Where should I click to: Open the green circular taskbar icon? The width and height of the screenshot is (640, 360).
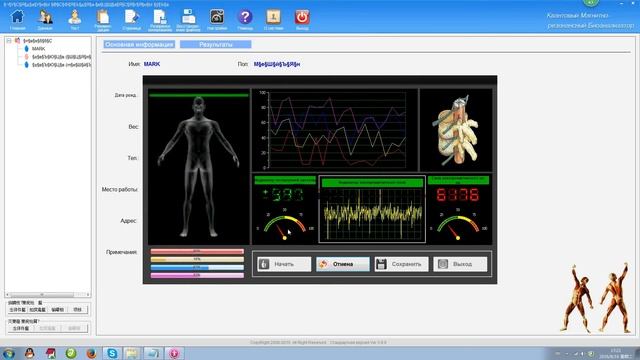pos(71,353)
